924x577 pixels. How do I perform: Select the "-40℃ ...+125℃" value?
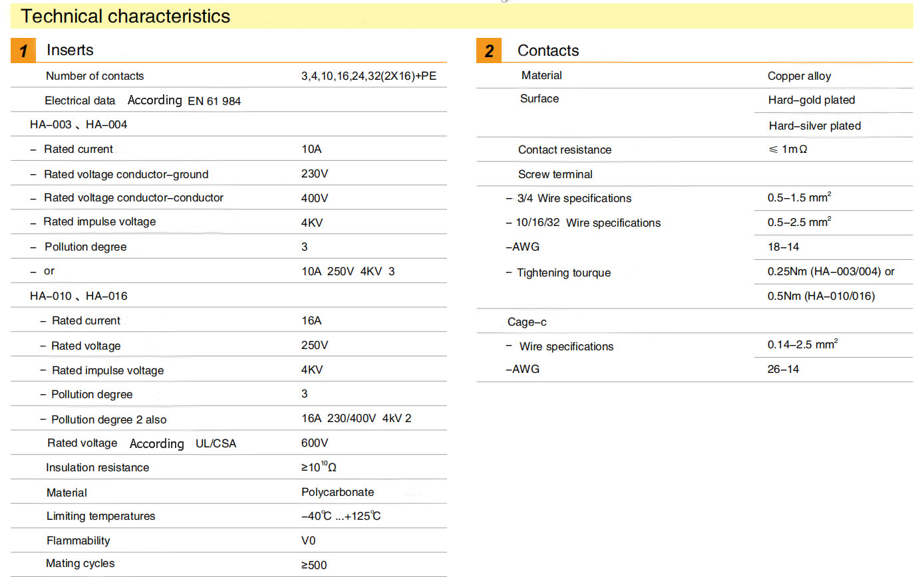tap(341, 516)
